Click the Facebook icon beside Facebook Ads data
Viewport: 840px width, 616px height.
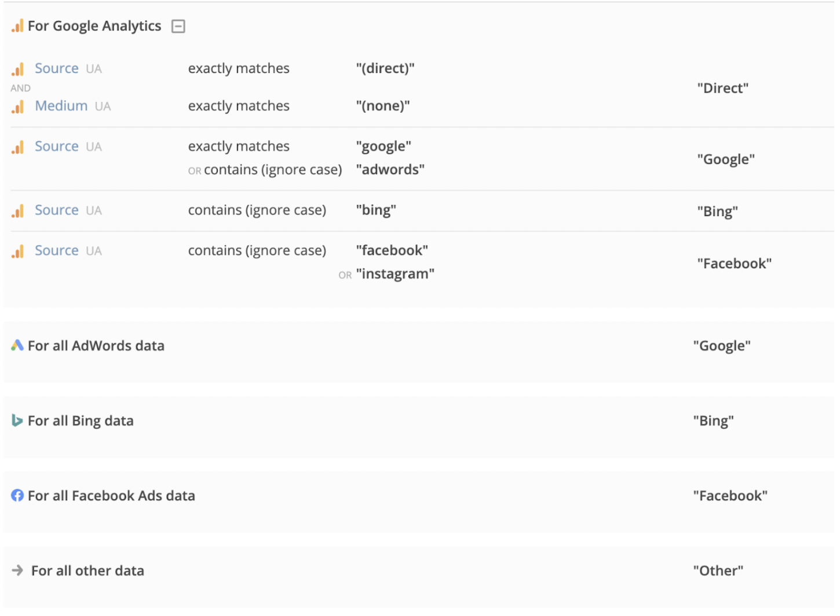(x=17, y=496)
